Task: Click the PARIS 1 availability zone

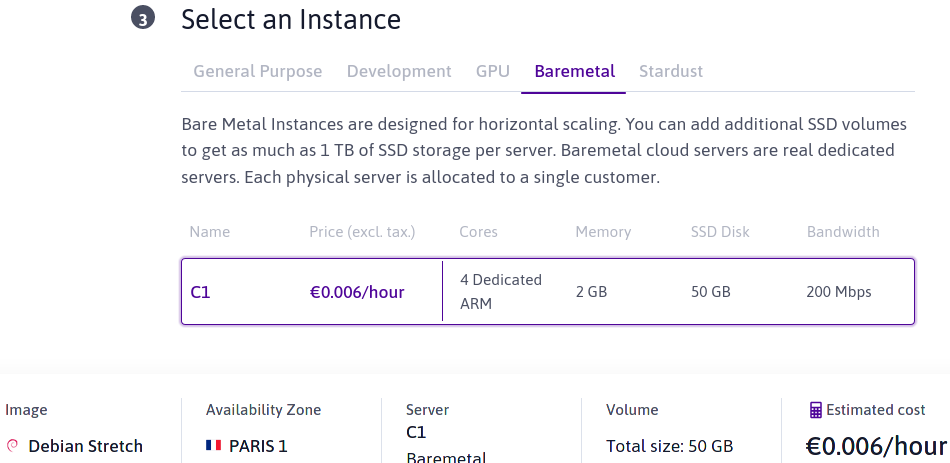Action: pyautogui.click(x=258, y=446)
